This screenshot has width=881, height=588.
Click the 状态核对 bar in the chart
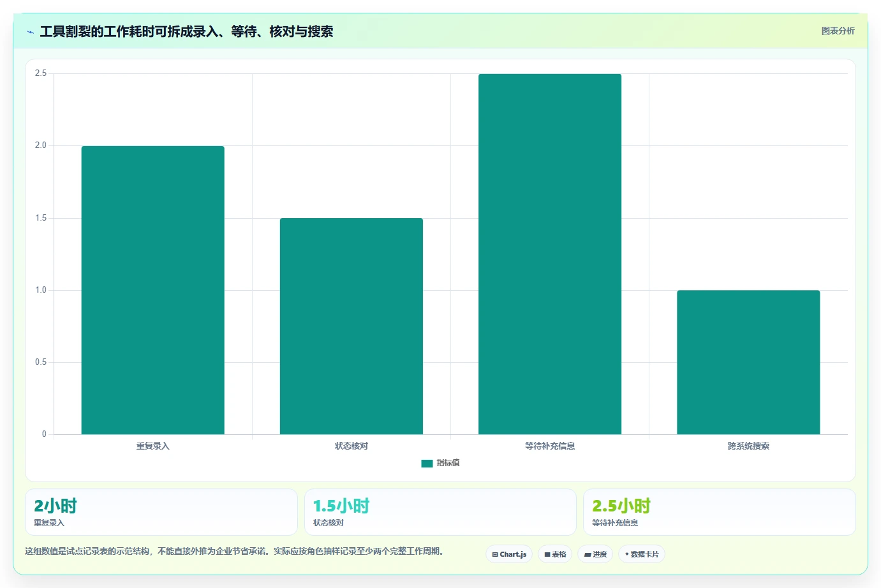tap(352, 327)
